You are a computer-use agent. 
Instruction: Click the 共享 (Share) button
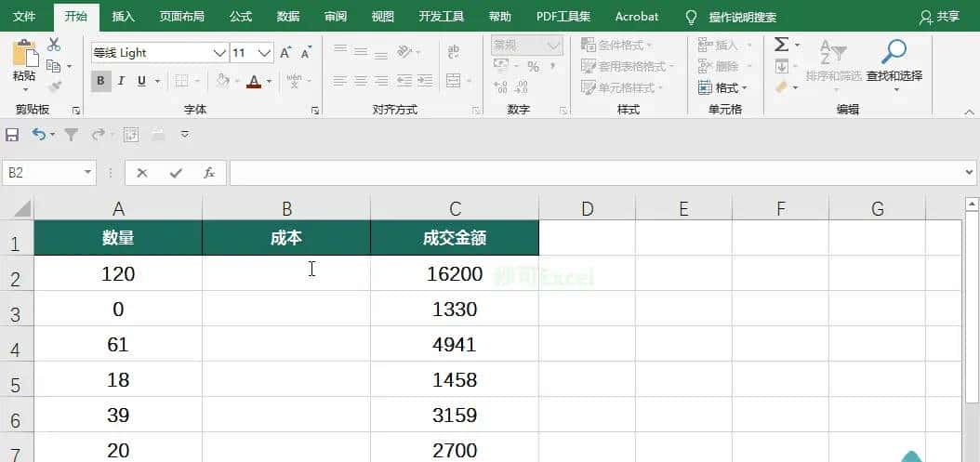pos(939,17)
